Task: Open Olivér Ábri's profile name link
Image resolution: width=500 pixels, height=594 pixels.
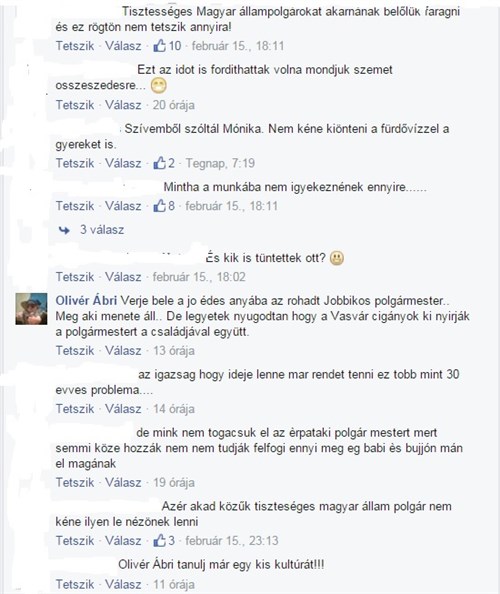Action: (86, 300)
